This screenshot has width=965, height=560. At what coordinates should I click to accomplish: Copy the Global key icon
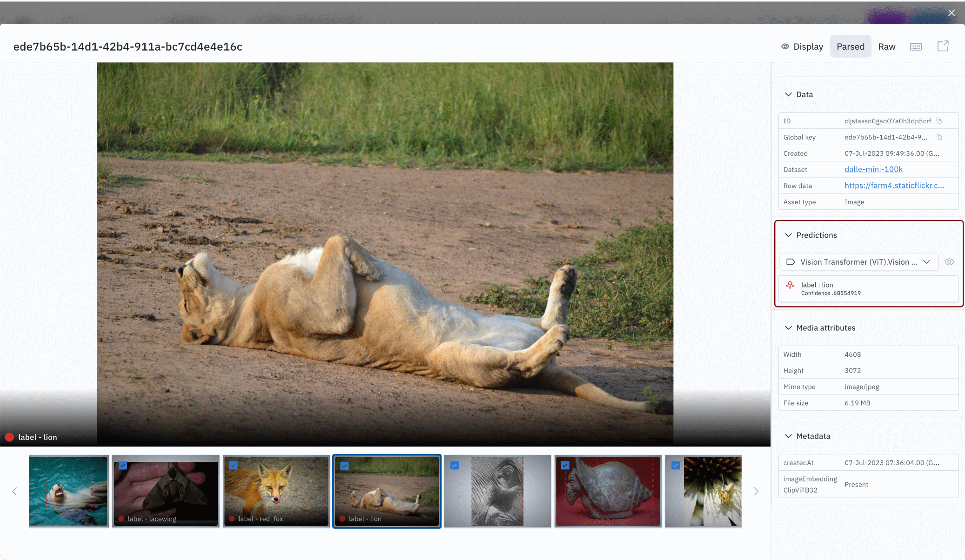click(939, 137)
